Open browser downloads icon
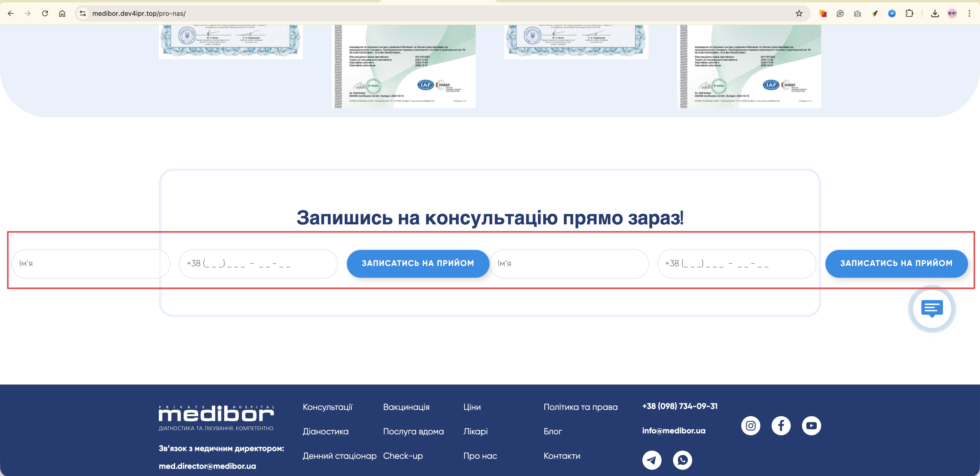 pos(935,14)
